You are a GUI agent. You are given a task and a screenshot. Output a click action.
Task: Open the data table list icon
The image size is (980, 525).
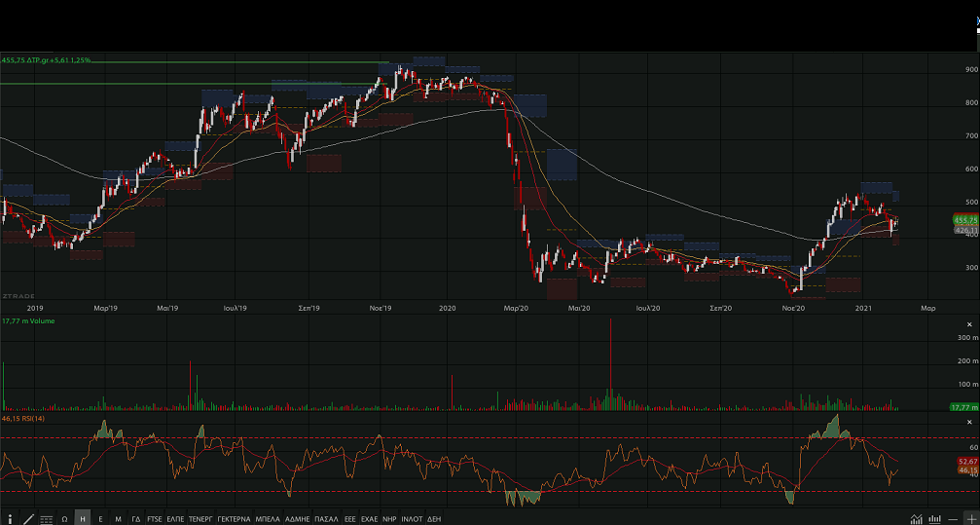click(46, 518)
